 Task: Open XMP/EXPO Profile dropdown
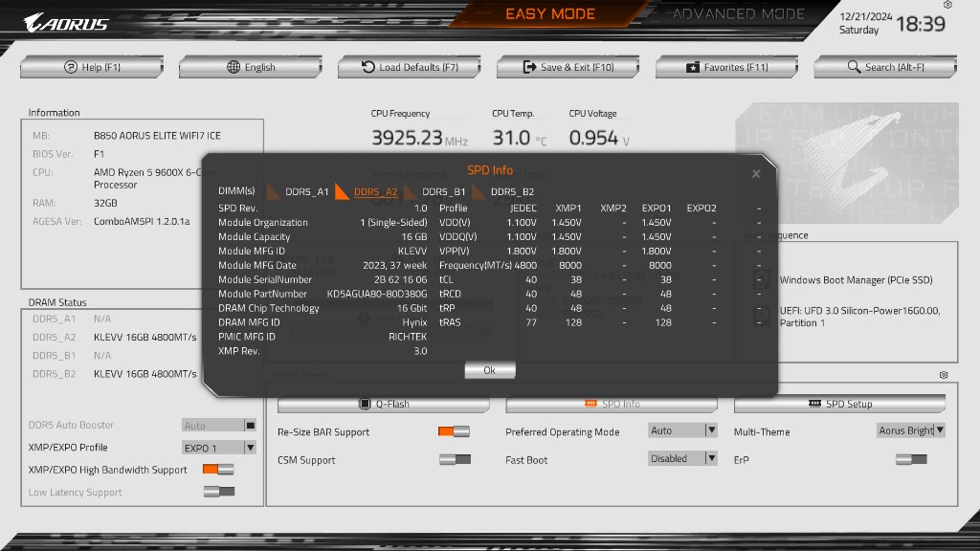[x=219, y=448]
